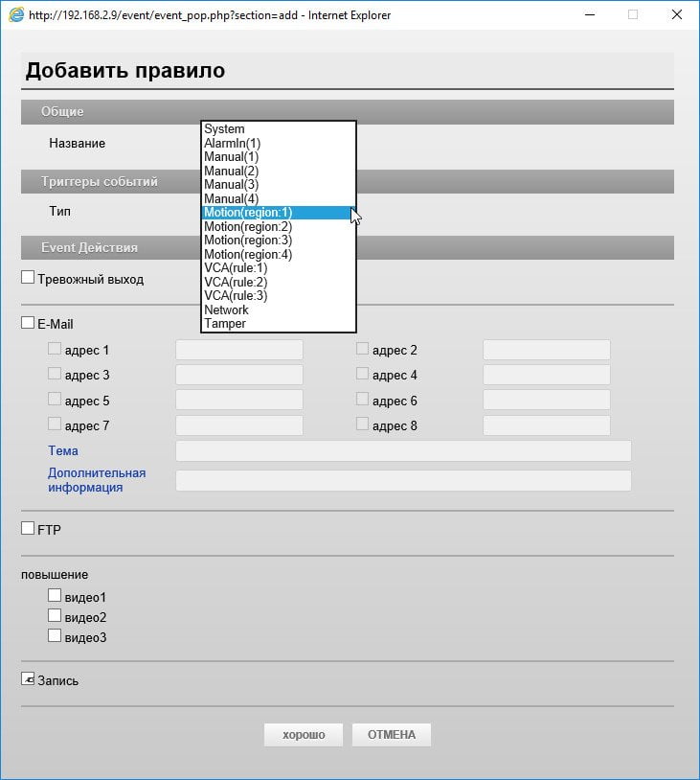This screenshot has height=780, width=700.
Task: Click the адрес 5 email input field
Action: tap(239, 400)
